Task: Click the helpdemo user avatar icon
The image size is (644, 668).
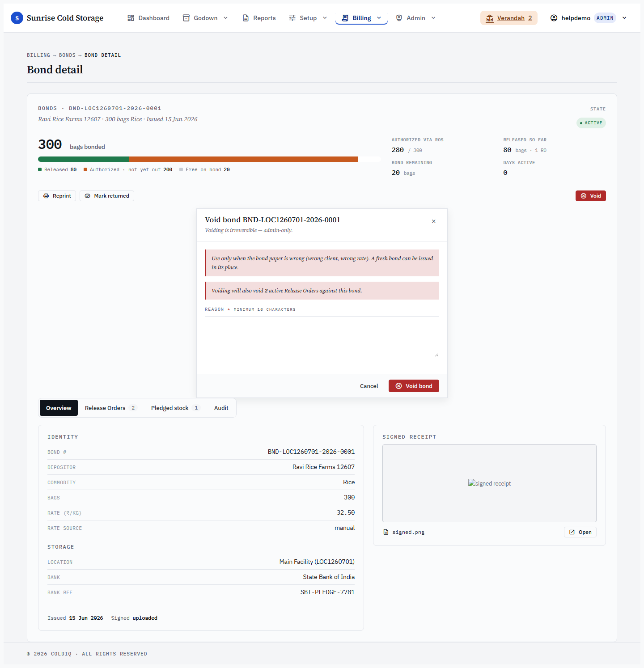Action: (x=554, y=18)
